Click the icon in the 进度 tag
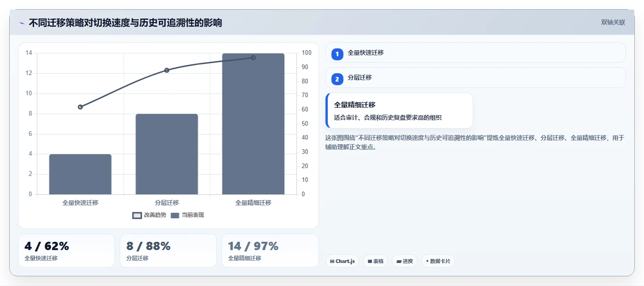Image resolution: width=644 pixels, height=286 pixels. [x=399, y=262]
